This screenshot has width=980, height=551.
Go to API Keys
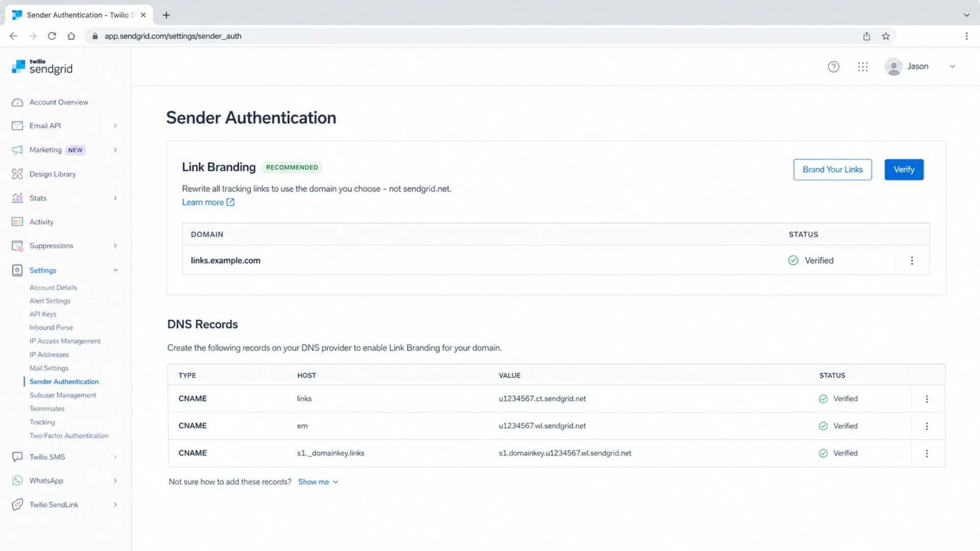coord(43,314)
